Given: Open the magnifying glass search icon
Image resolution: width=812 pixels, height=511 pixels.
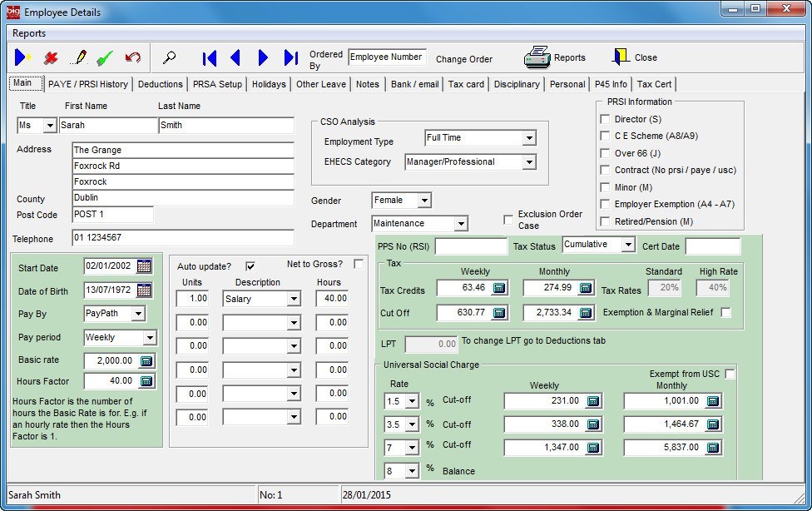Looking at the screenshot, I should point(171,57).
